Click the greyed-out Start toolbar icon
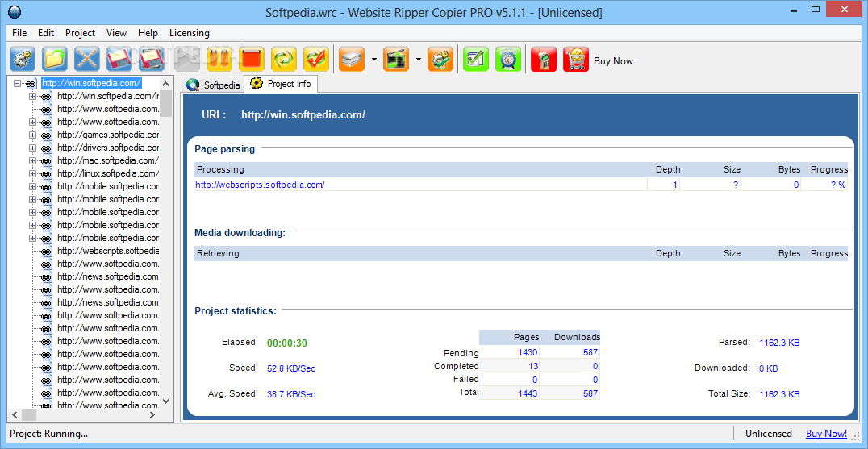 pos(188,59)
